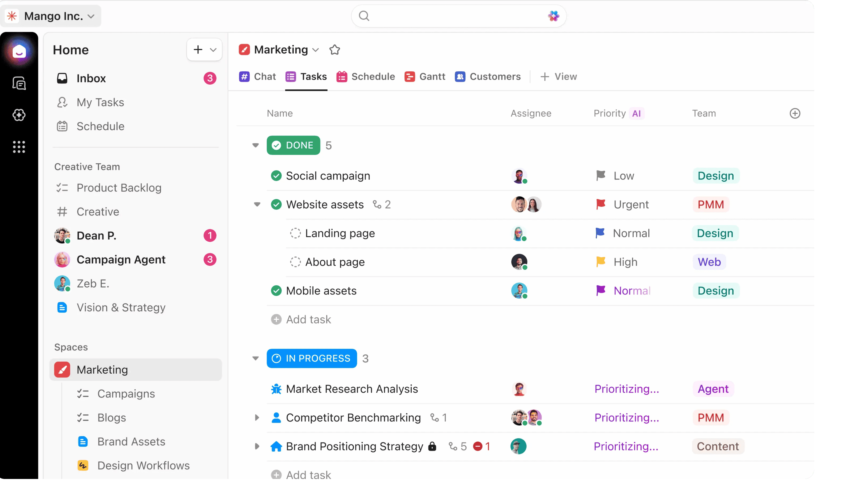Select the AI flower icon in sidebar
Image resolution: width=868 pixels, height=488 pixels.
click(19, 115)
